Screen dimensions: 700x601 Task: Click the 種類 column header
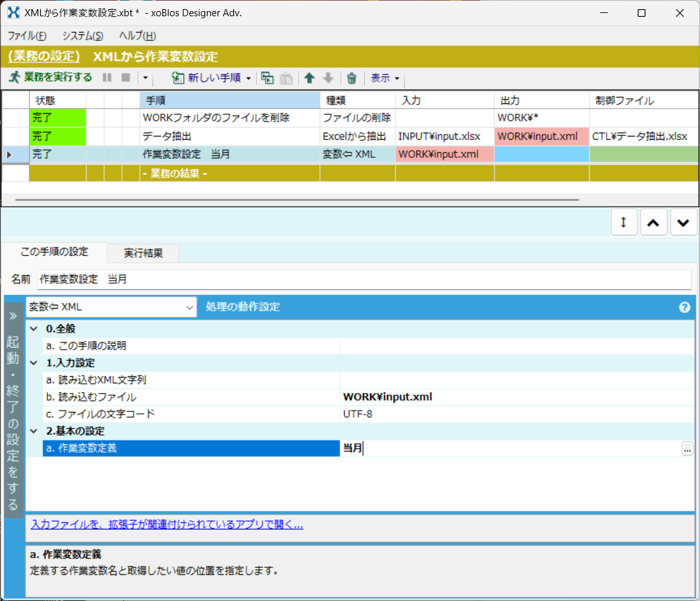tap(358, 101)
